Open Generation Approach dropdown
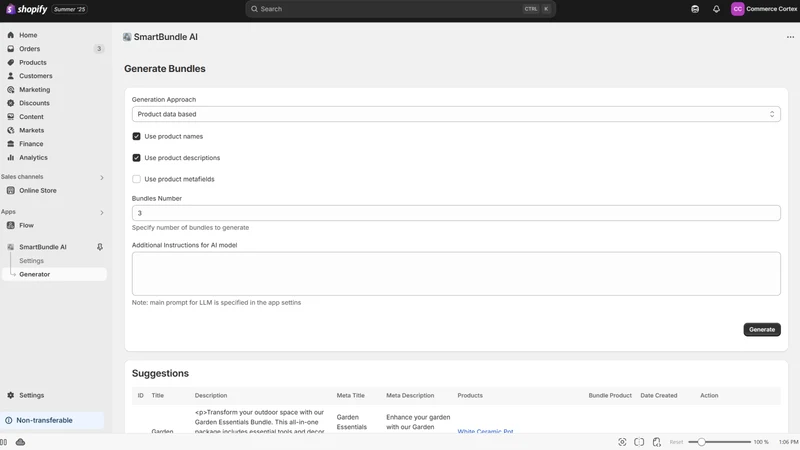This screenshot has height=450, width=800. (x=456, y=114)
